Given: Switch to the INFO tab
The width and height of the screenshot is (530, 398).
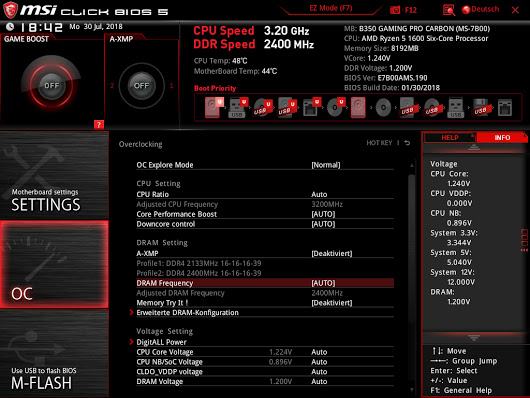Looking at the screenshot, I should point(502,138).
